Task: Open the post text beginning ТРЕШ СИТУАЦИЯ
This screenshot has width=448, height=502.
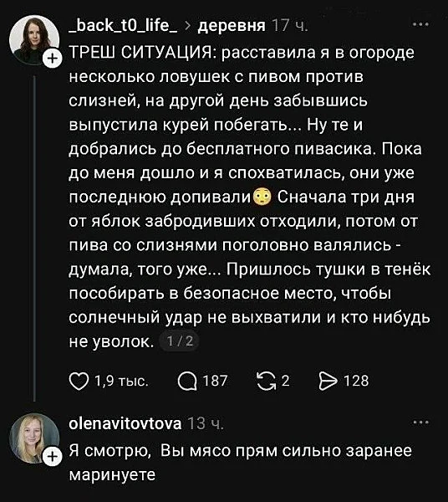Action: point(249,197)
